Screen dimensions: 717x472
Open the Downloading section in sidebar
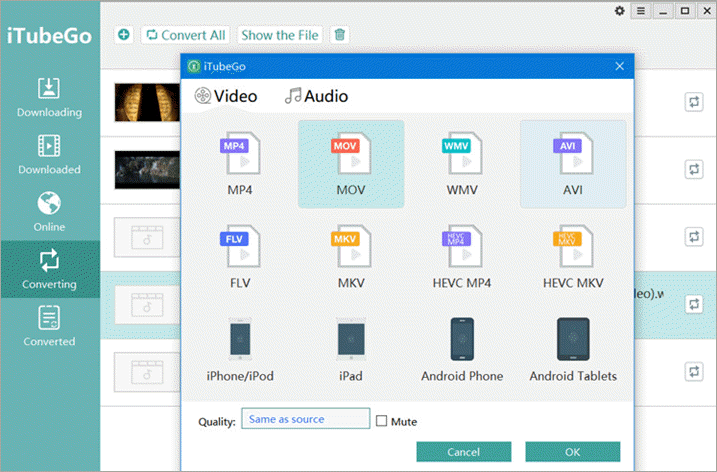point(49,97)
